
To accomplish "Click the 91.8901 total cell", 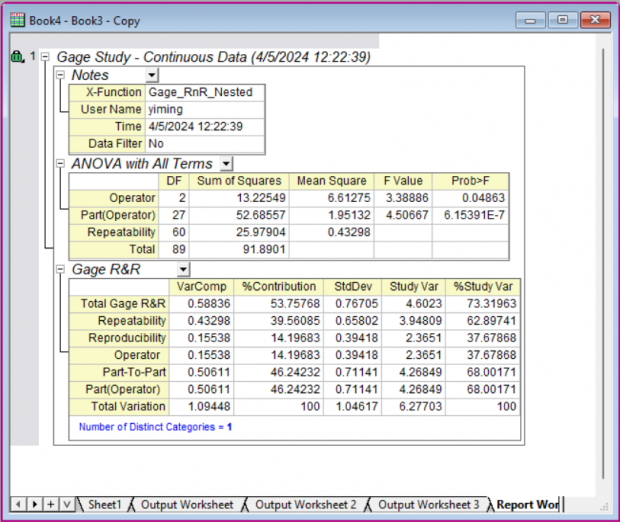I will (x=239, y=249).
